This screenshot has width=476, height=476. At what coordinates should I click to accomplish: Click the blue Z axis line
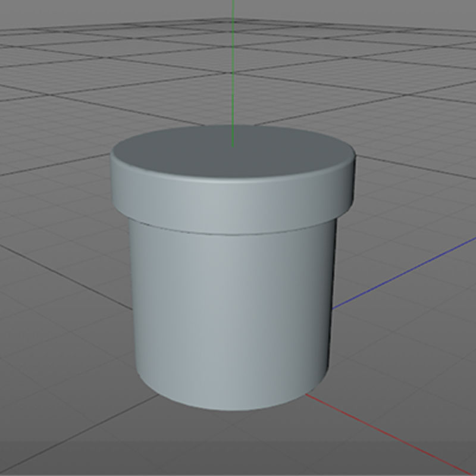pyautogui.click(x=404, y=273)
